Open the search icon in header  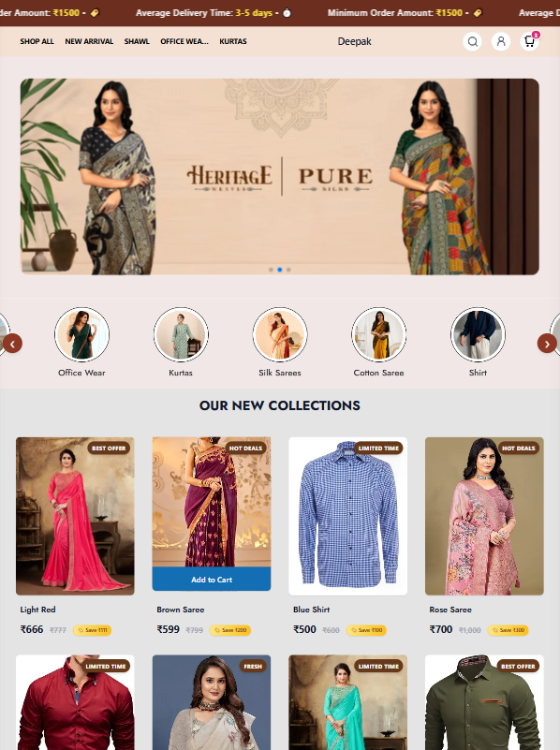[x=472, y=41]
